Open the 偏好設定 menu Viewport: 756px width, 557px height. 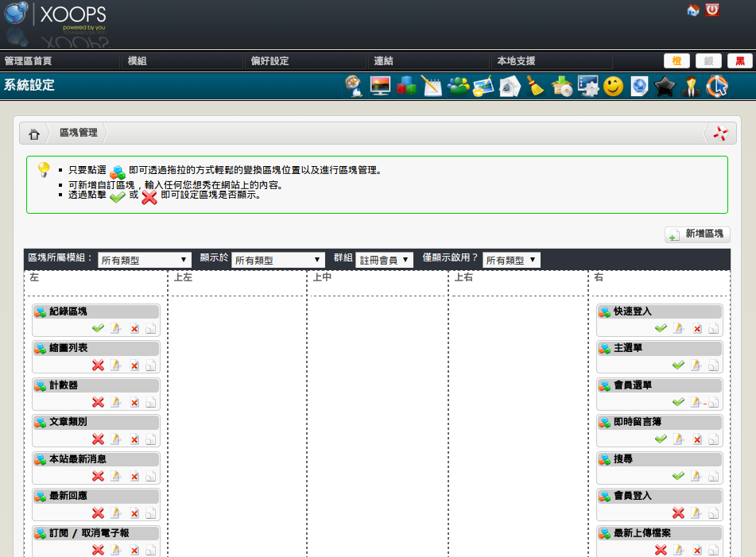coord(269,61)
